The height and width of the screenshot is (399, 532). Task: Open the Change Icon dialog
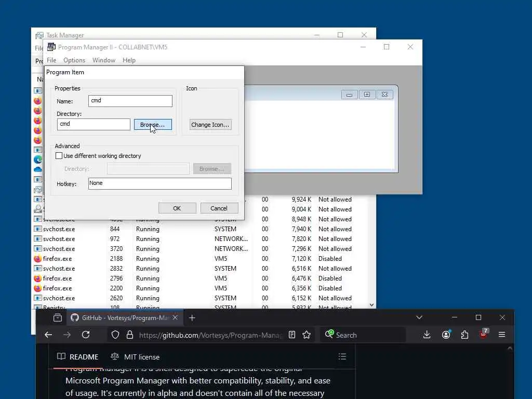click(210, 125)
